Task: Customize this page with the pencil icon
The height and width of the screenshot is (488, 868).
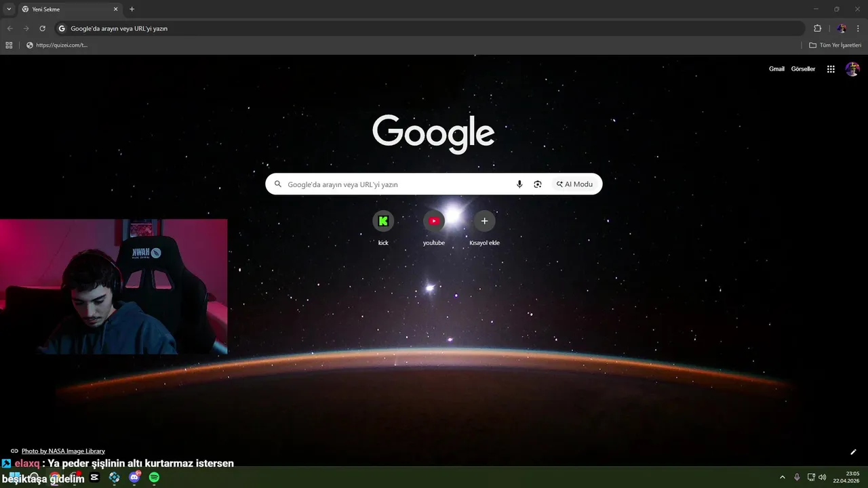Action: coord(853,452)
